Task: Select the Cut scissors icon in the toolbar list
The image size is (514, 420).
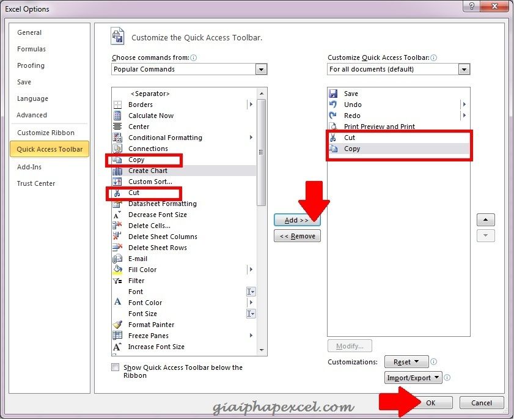Action: coord(333,138)
